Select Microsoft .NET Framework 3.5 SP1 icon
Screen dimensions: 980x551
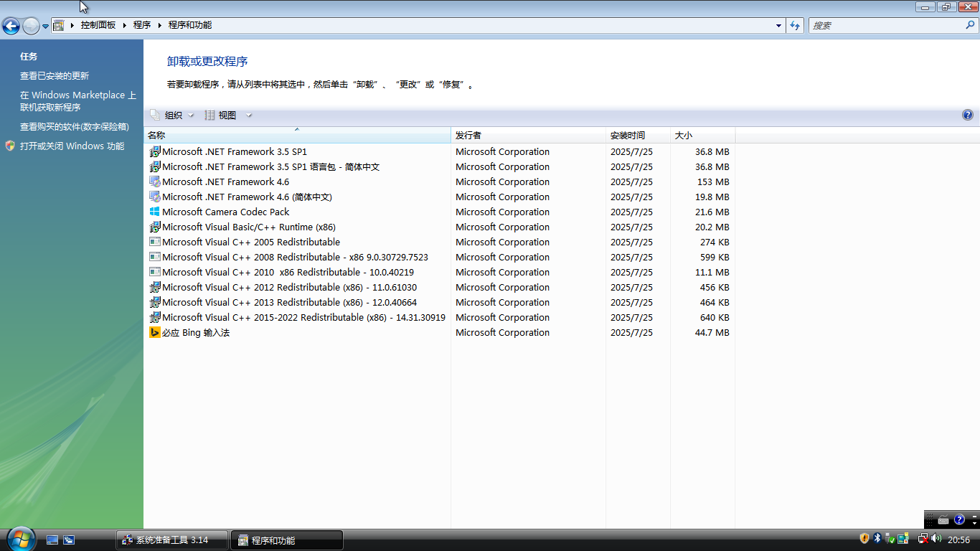[154, 151]
